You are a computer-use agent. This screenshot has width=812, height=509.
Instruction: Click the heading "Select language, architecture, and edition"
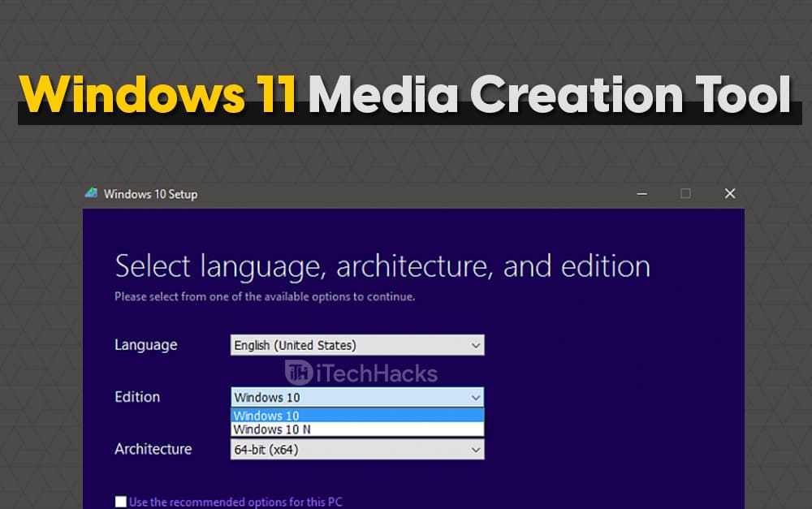(382, 265)
